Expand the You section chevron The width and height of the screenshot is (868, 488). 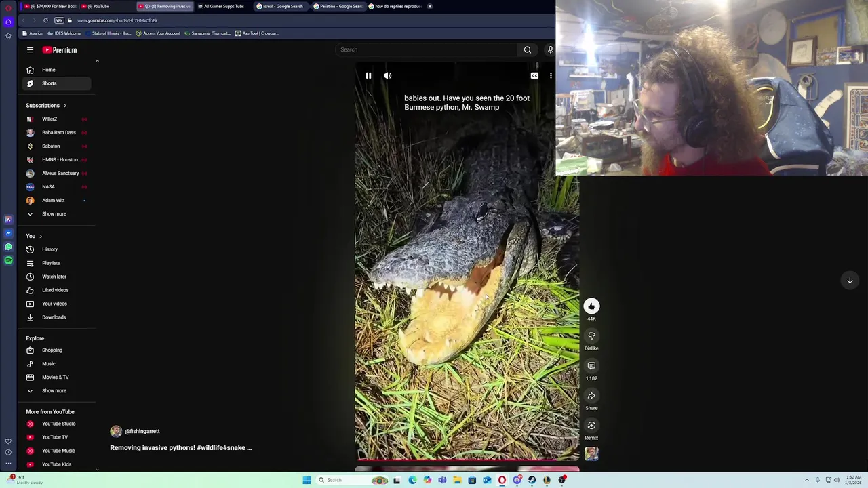point(41,236)
